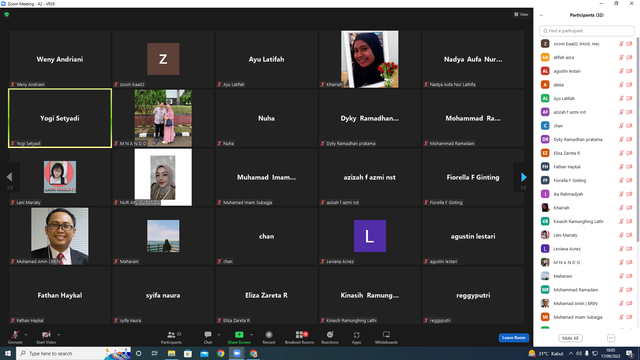Screen dimensions: 640x360
Task: Select Muhamad Imam Subagja in participant list
Action: (587, 317)
